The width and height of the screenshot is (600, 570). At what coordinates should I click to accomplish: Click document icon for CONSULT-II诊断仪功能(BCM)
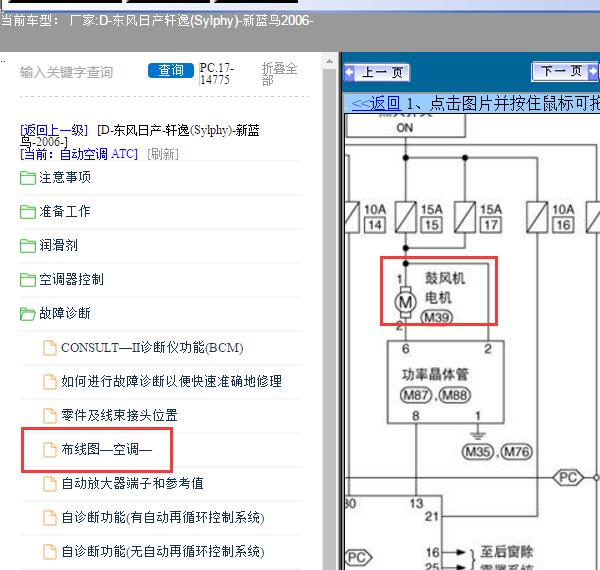click(x=50, y=348)
